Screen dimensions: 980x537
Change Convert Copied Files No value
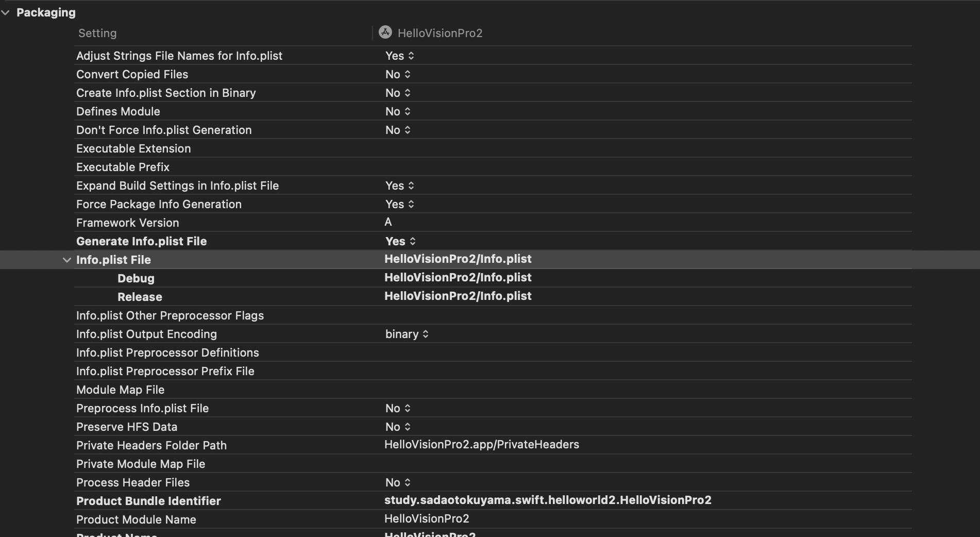[398, 74]
